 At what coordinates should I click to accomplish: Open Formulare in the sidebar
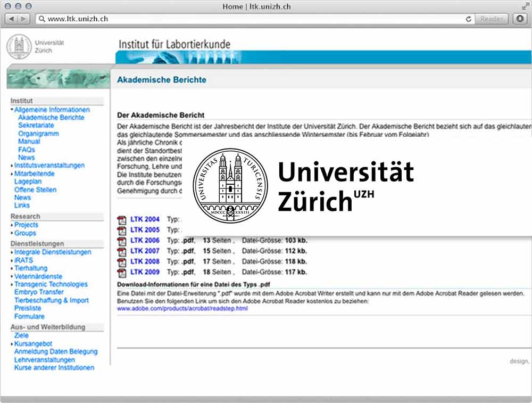pyautogui.click(x=29, y=316)
